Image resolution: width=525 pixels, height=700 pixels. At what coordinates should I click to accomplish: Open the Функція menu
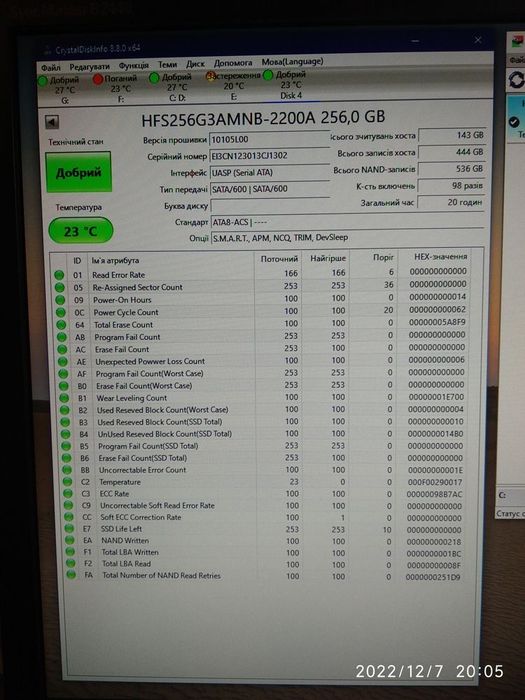[x=133, y=65]
